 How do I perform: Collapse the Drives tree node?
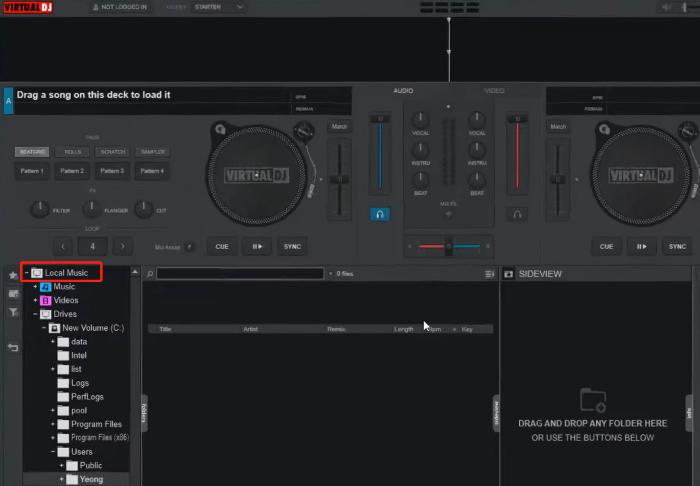(35, 314)
